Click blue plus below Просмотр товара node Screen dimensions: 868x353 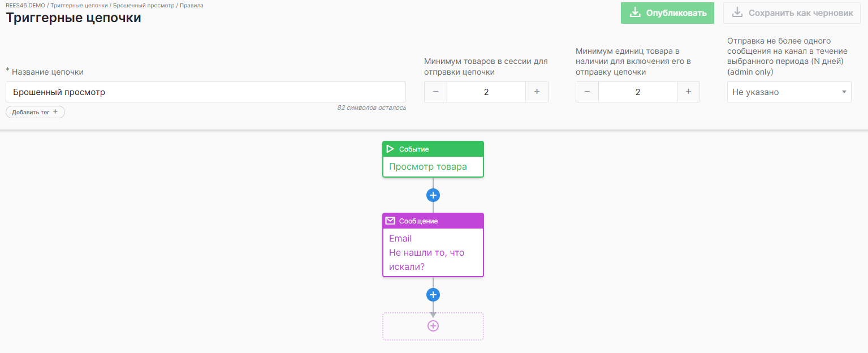pyautogui.click(x=433, y=195)
